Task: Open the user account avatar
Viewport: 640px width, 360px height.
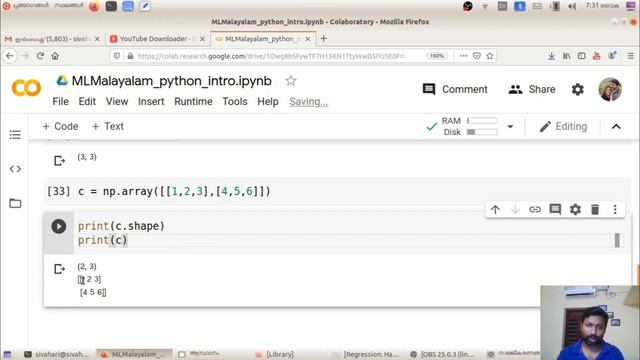Action: point(610,89)
